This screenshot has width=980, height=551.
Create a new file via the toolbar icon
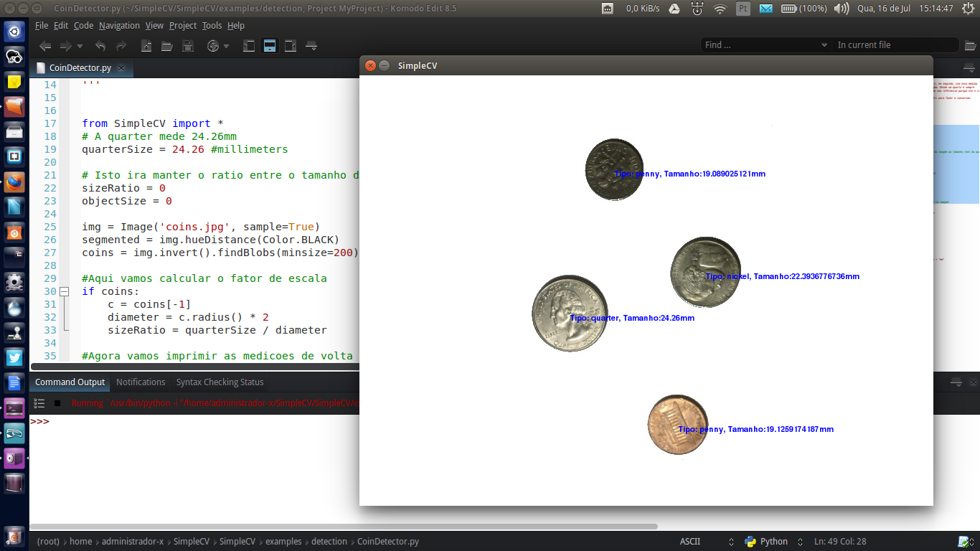146,45
